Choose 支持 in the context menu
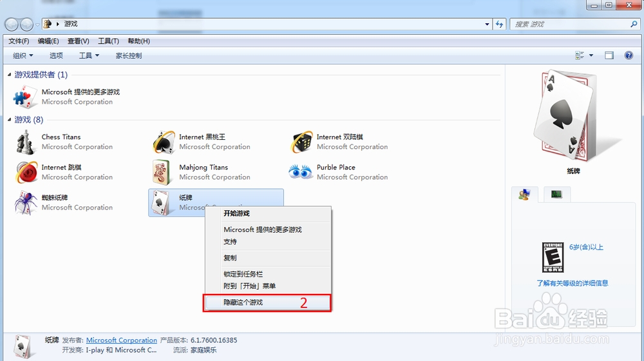 click(268, 242)
